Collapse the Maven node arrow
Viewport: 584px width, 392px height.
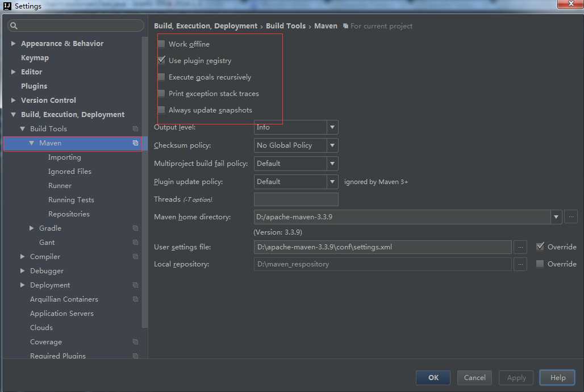[x=32, y=143]
